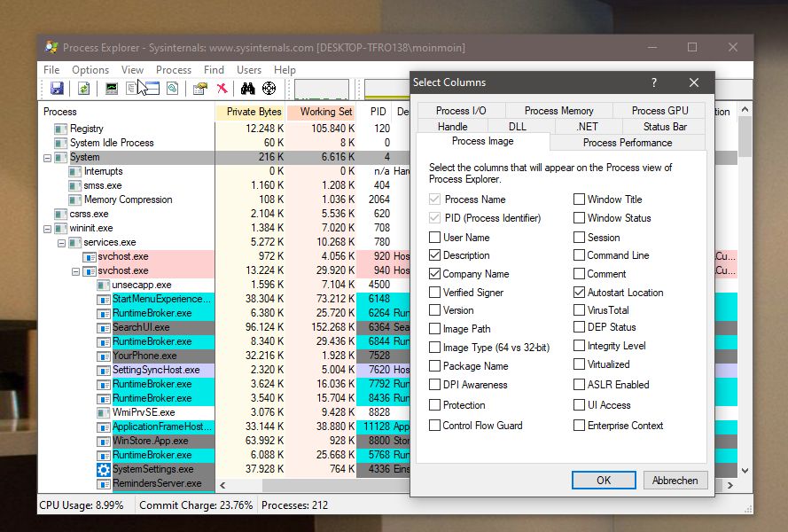Enable the VirusTotal checkbox
The width and height of the screenshot is (788, 532).
(x=579, y=309)
